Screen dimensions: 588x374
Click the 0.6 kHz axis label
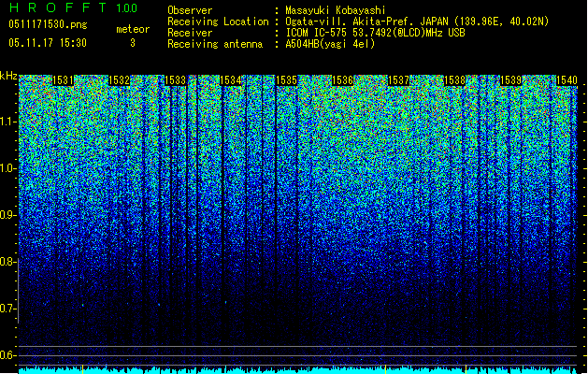(8, 355)
